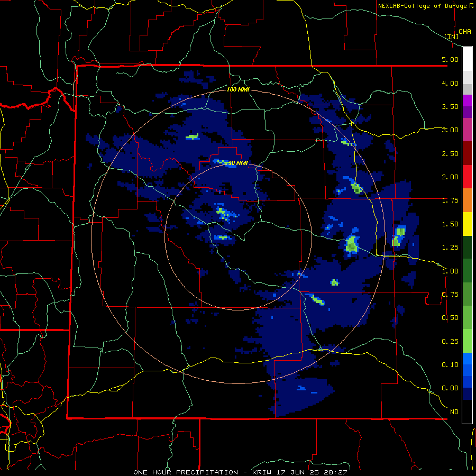The image size is (476, 476).
Task: Click the 0.00 legend value
Action: 450,388
